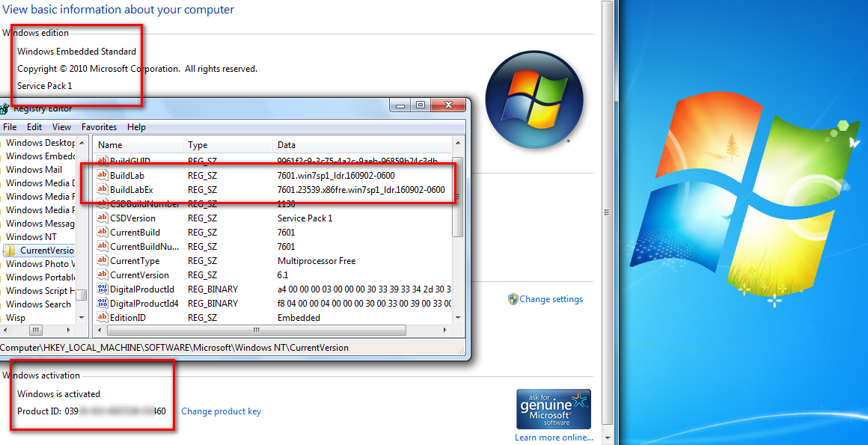Screen dimensions: 868x445
Task: Click the Embedded EditionID data value
Action: tap(299, 318)
